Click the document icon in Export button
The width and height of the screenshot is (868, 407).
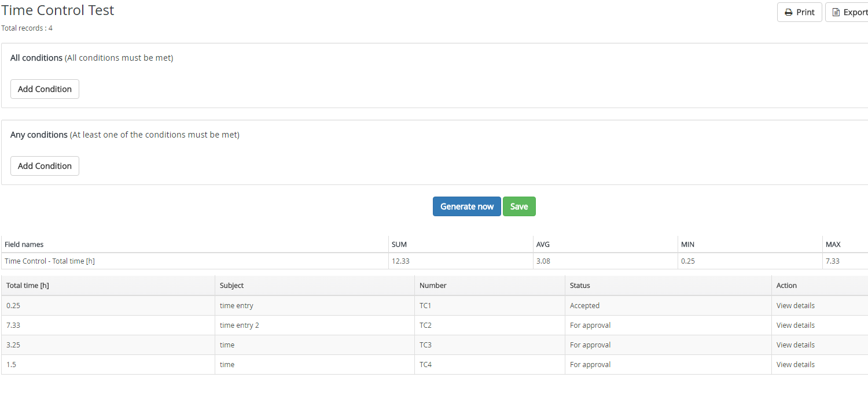coord(836,12)
